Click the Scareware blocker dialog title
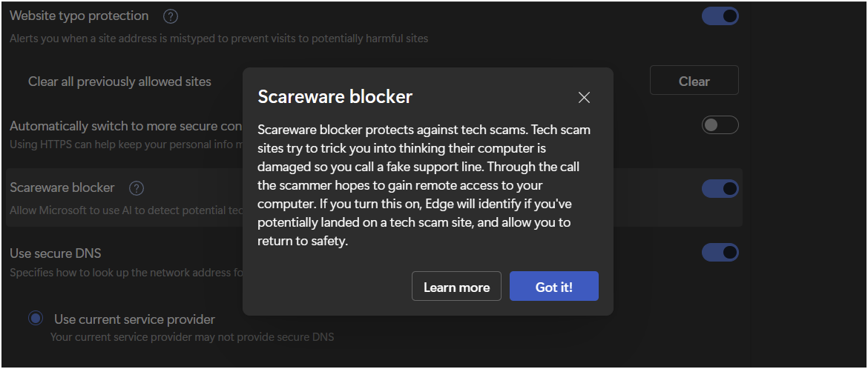 (335, 97)
